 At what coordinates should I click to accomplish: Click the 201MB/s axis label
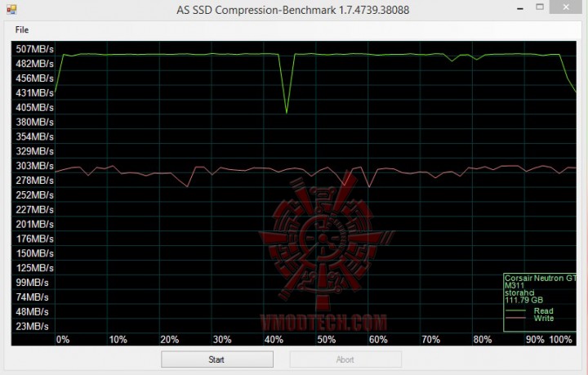pyautogui.click(x=34, y=224)
